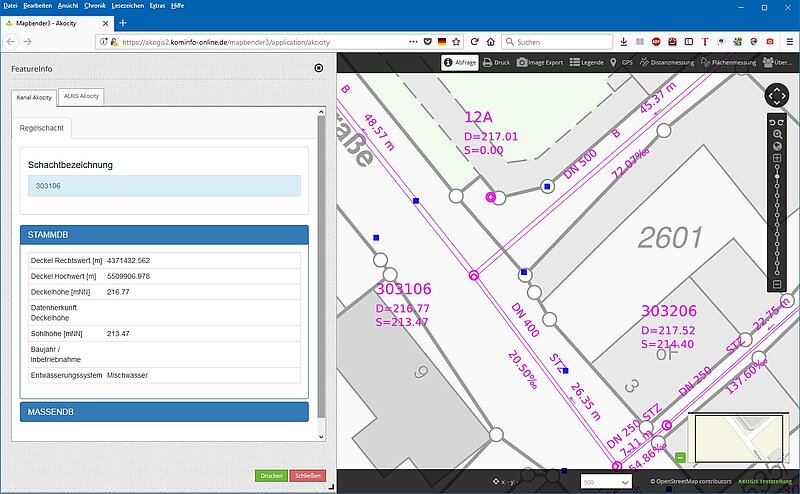Screen dimensions: 800x494
Task: Expand the MASSENDB section
Action: pyautogui.click(x=164, y=412)
